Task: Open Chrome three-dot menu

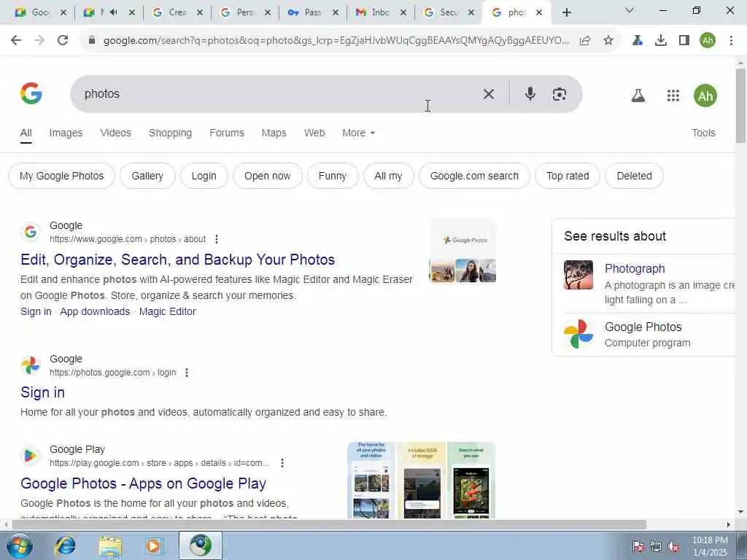Action: (x=731, y=41)
